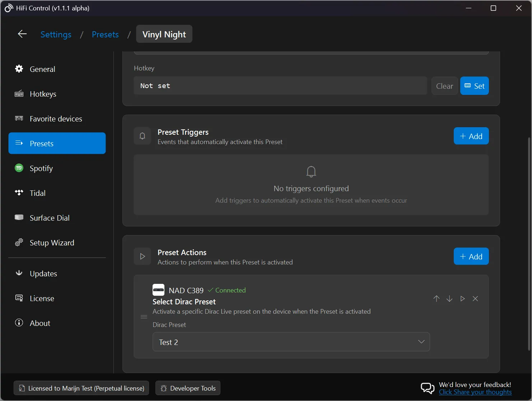This screenshot has width=532, height=401.
Task: Go to Settings via the breadcrumb
Action: click(x=56, y=34)
